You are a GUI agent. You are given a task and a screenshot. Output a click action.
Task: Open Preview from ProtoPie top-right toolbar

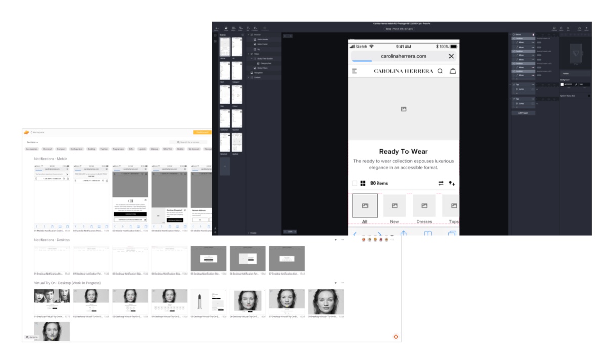pos(554,29)
